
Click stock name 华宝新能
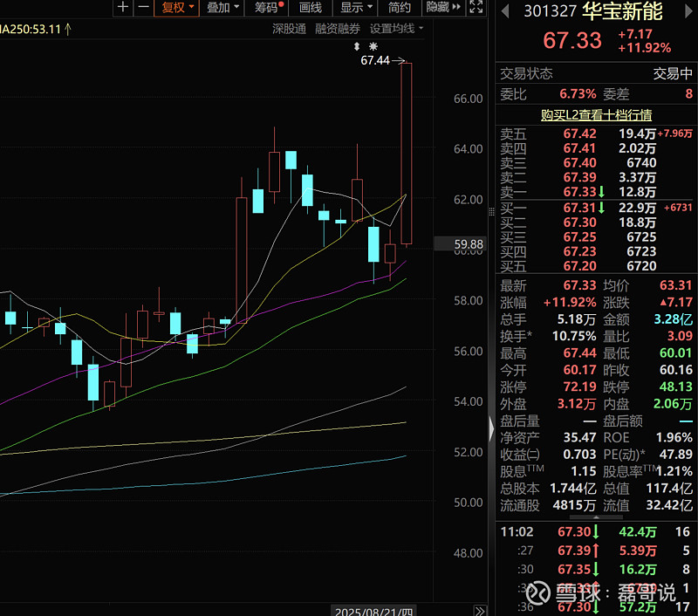(622, 11)
